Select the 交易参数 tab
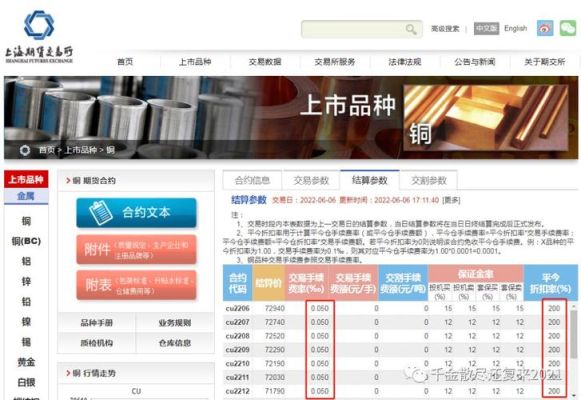The height and width of the screenshot is (400, 581). [x=311, y=180]
